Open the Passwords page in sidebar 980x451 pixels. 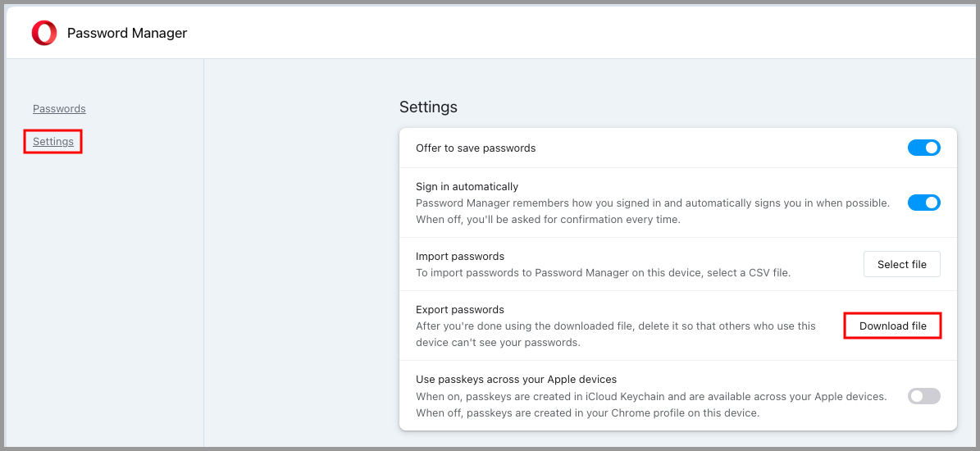coord(59,109)
